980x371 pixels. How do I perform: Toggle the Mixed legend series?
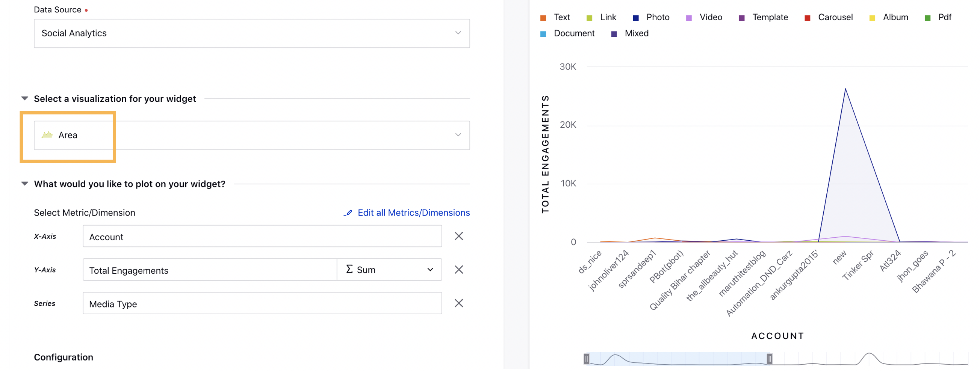(630, 33)
